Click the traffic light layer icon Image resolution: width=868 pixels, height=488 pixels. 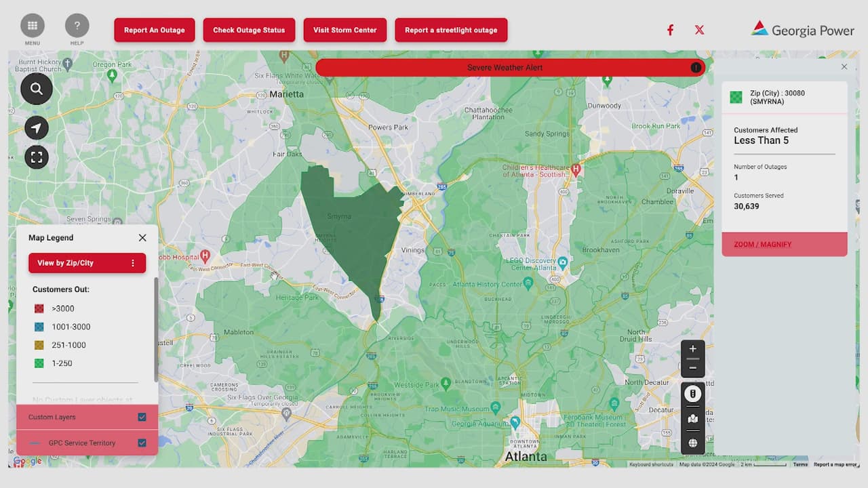coord(692,394)
